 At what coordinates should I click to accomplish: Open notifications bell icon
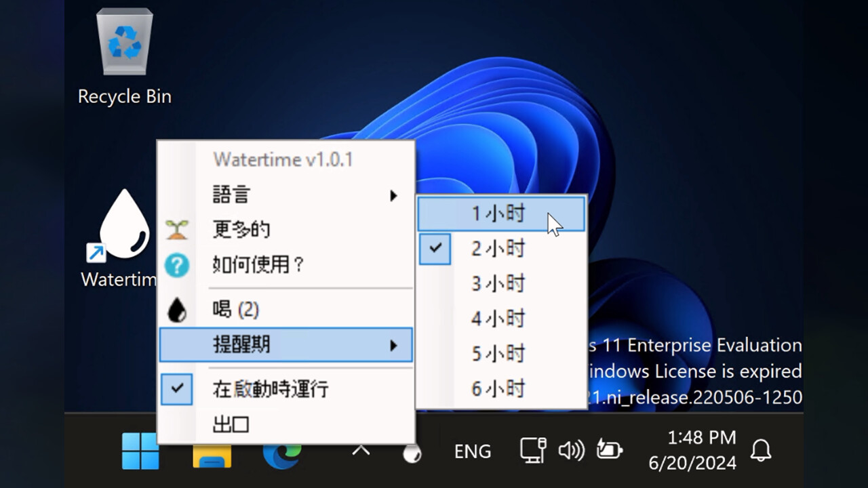coord(761,451)
